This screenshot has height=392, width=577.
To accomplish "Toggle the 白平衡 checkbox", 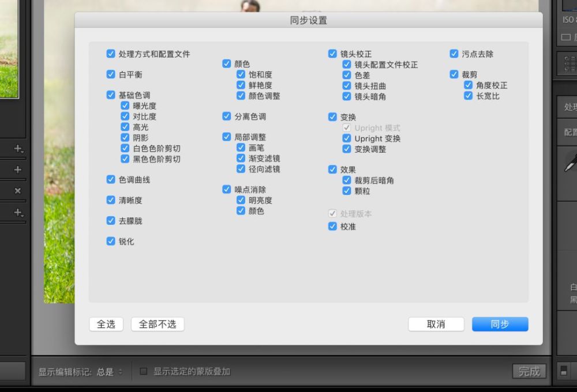I will tap(111, 74).
